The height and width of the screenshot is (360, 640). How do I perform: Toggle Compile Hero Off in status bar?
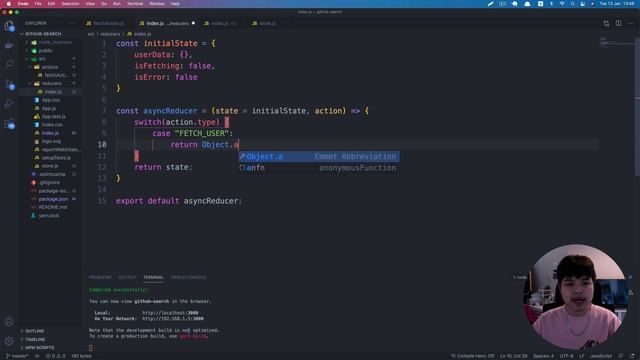(x=472, y=356)
